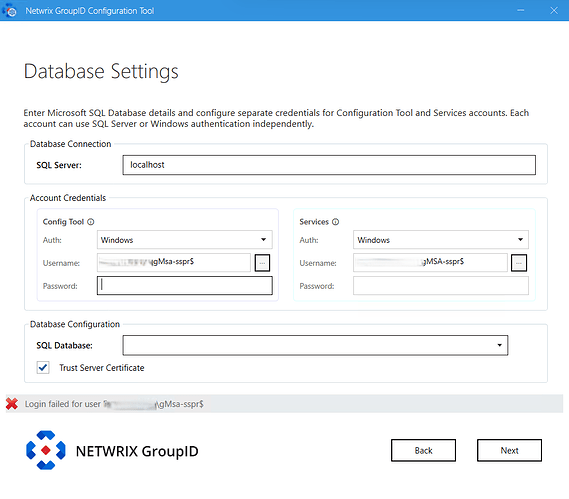Click the 'NETWRIX GroupID' brand text

click(137, 451)
